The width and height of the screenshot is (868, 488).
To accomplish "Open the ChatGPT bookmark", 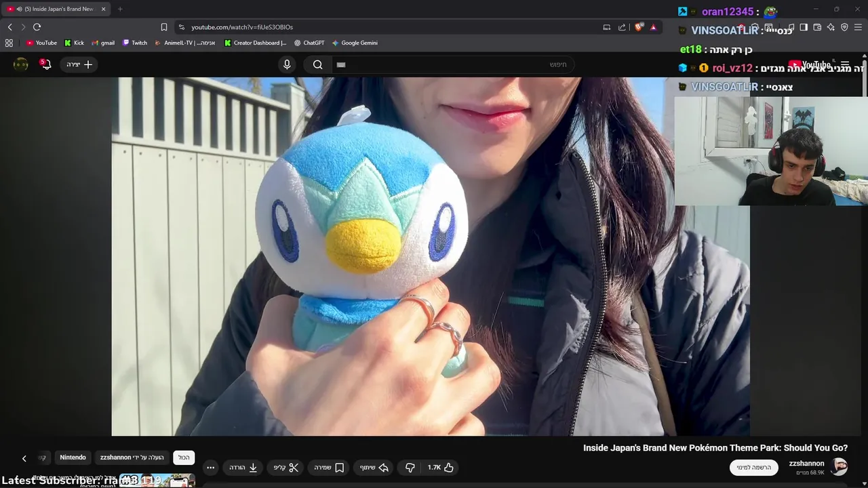I will point(309,43).
